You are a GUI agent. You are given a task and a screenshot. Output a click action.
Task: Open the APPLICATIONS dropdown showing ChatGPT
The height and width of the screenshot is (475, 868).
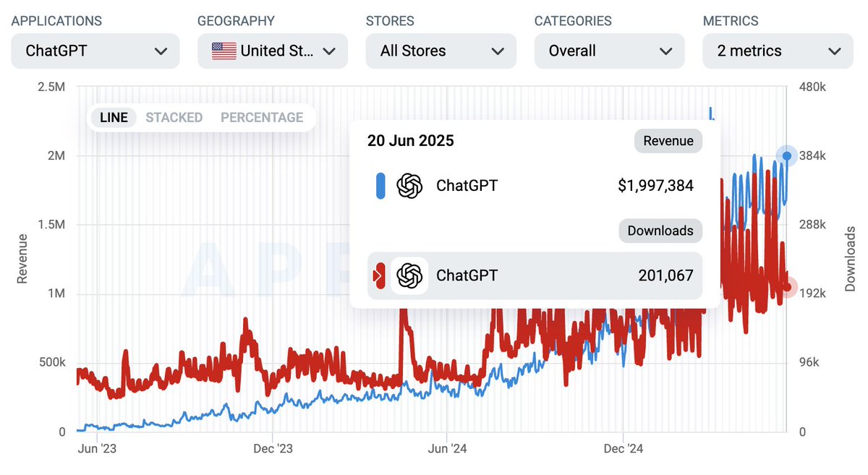tap(95, 51)
